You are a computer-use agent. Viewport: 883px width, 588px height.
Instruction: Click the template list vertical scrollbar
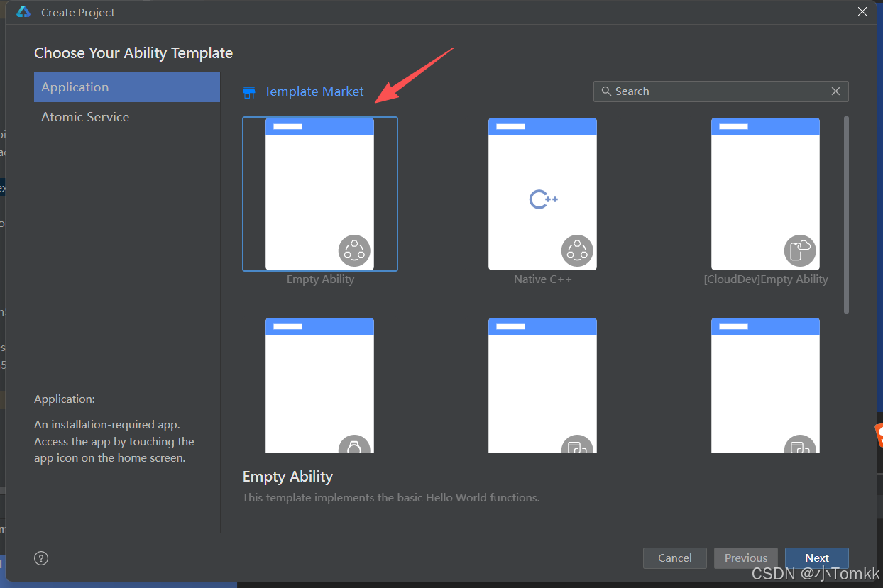pos(846,215)
